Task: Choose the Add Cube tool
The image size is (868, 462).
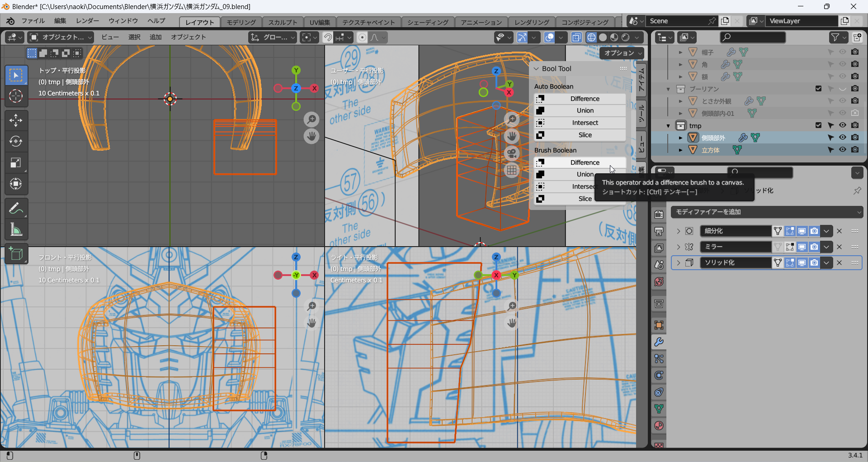Action: (x=16, y=254)
